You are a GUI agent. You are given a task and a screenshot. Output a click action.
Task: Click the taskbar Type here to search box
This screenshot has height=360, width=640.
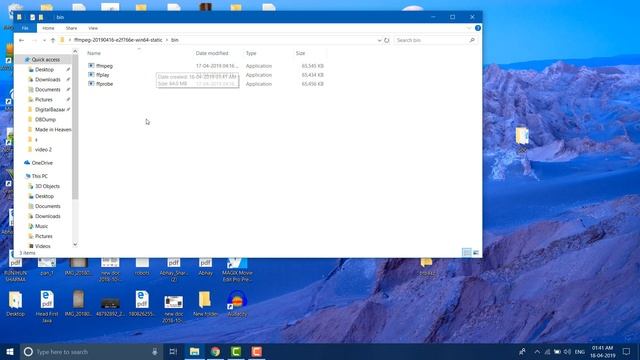click(x=90, y=351)
